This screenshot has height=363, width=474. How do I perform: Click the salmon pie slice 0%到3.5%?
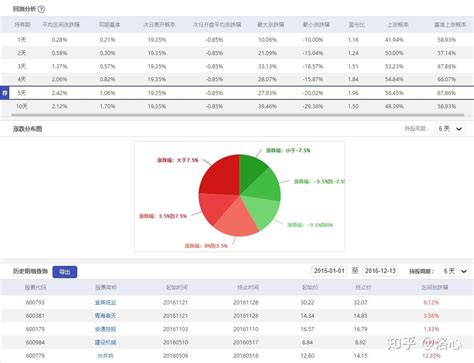[237, 221]
